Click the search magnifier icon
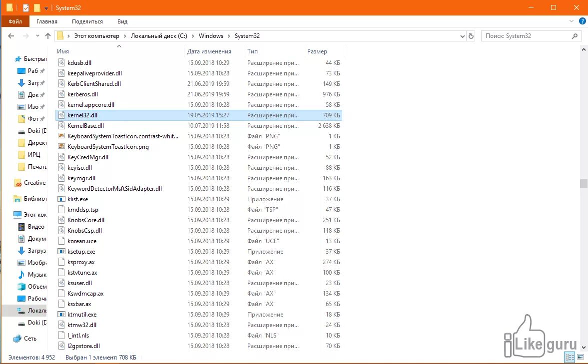This screenshot has width=588, height=364. click(x=575, y=36)
